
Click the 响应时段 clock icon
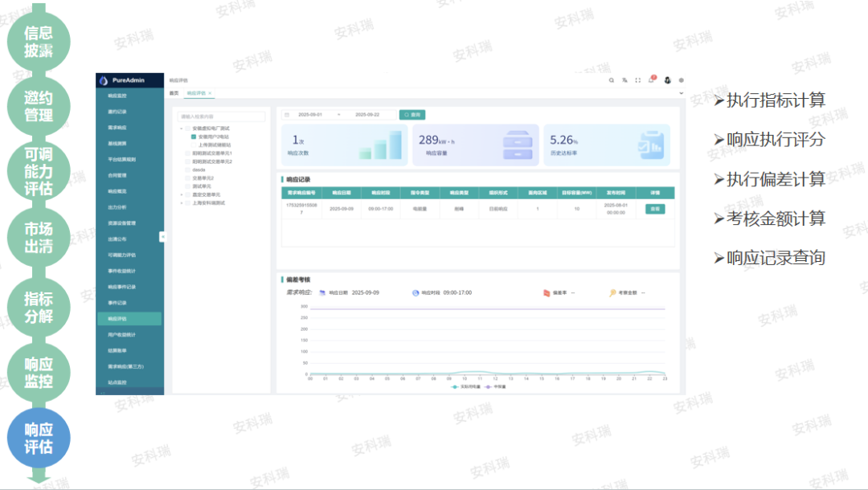tap(416, 292)
